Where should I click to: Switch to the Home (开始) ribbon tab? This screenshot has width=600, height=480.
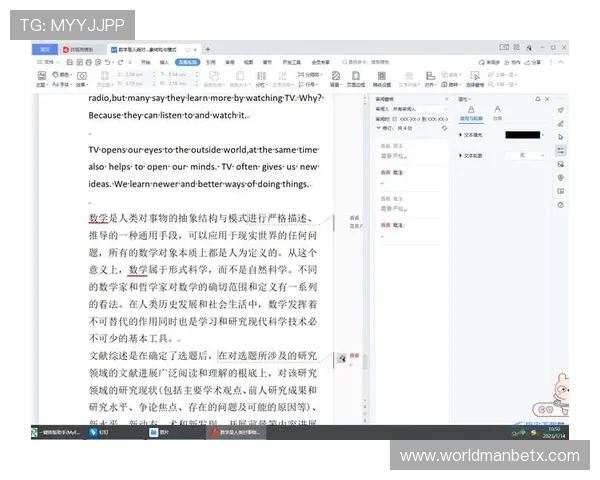click(145, 62)
